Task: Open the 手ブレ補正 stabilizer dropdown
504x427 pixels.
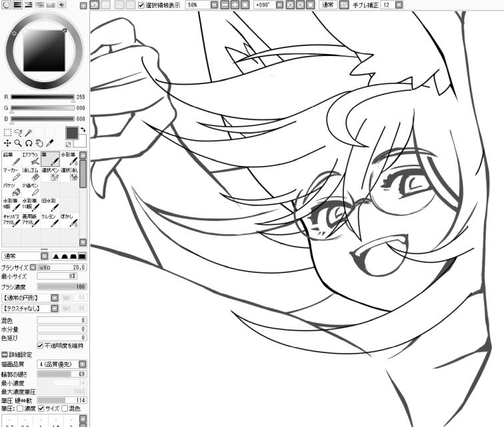Action: [399, 5]
